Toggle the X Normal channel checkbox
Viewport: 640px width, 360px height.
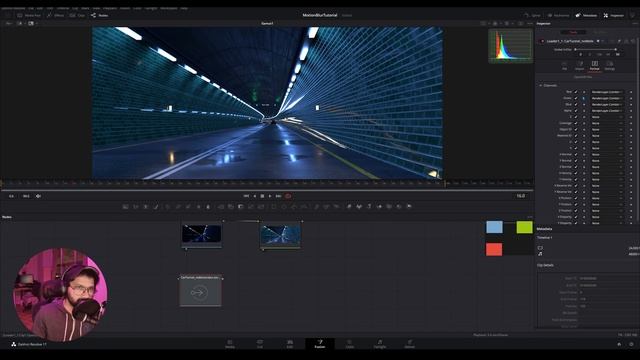pos(576,155)
